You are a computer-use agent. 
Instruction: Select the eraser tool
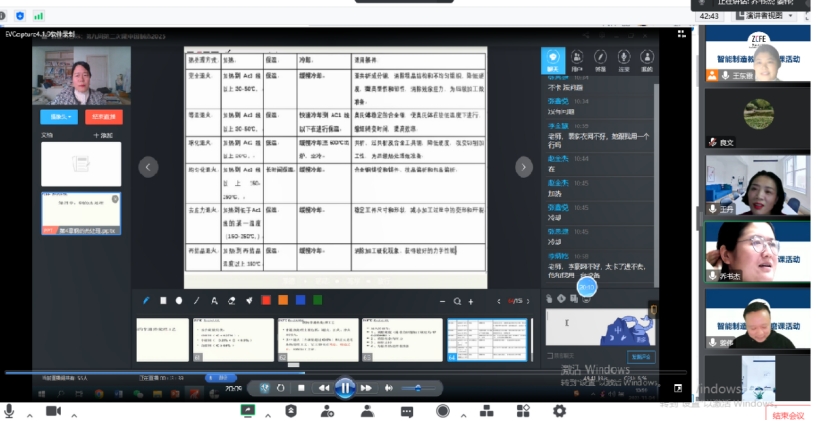(231, 301)
